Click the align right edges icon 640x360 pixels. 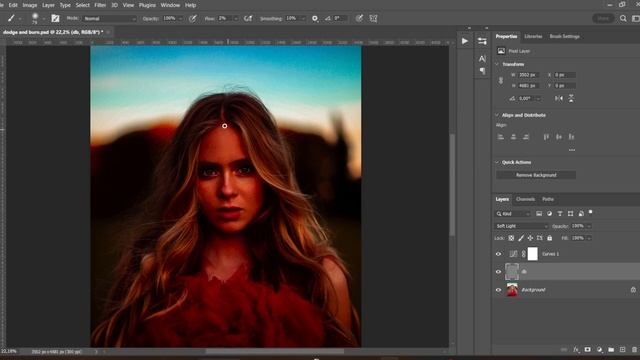coord(526,137)
